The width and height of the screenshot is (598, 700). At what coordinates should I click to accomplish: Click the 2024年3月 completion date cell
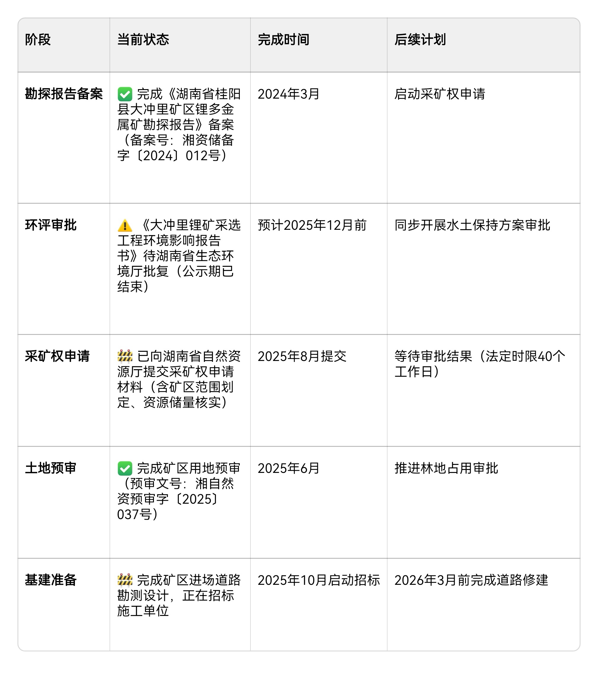288,94
